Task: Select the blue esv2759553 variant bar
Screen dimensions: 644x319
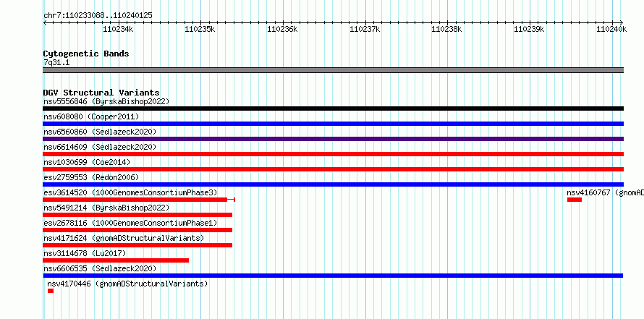Action: click(333, 184)
